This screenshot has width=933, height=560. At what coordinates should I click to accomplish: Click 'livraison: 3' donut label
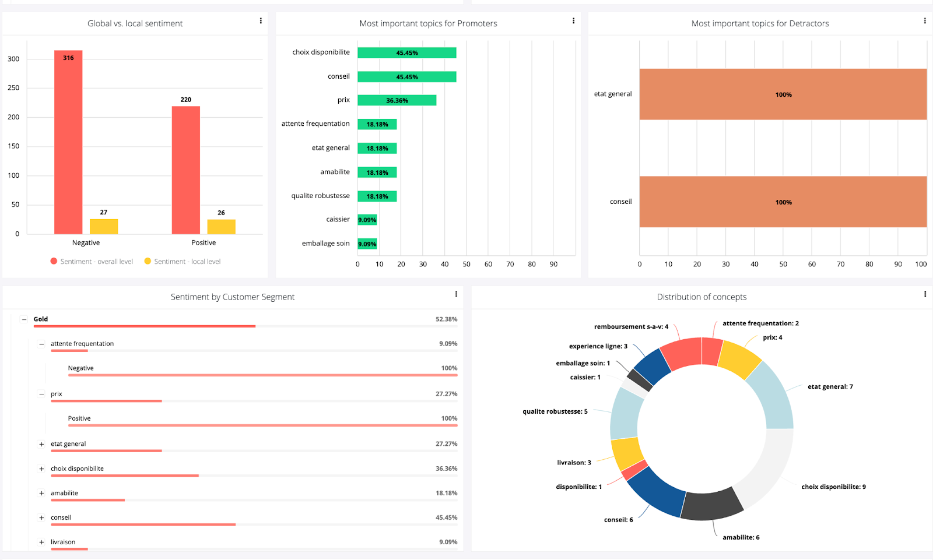574,463
